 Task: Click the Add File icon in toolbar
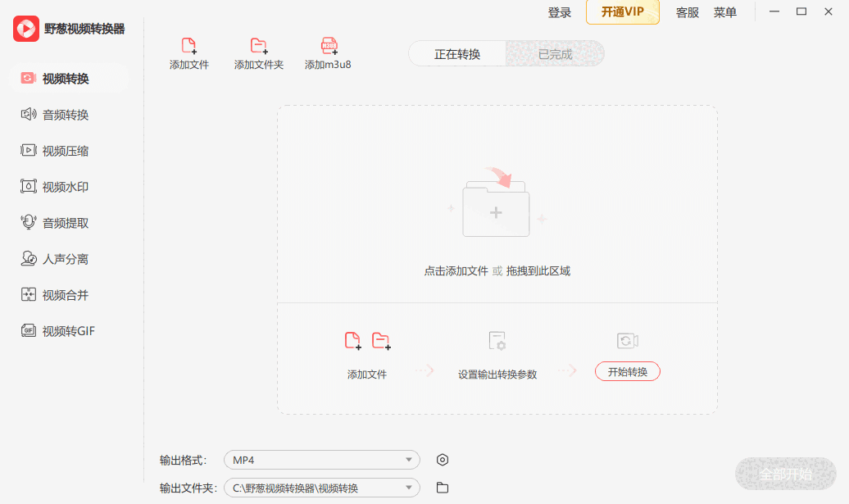(x=189, y=47)
